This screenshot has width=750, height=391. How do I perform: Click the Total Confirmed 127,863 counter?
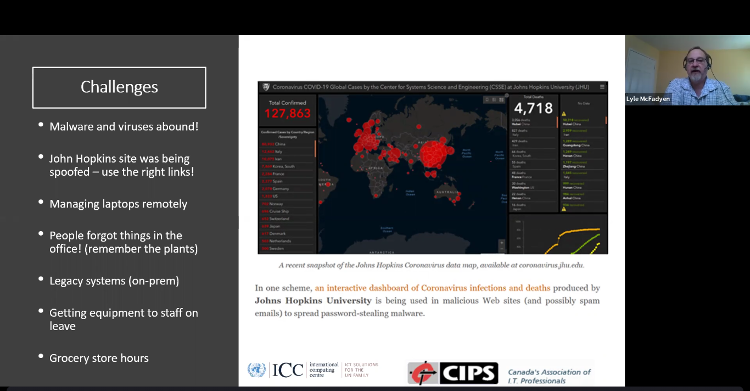(287, 110)
